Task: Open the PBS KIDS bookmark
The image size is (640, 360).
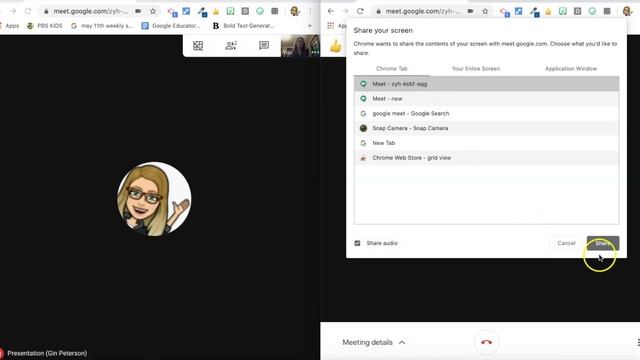Action: [44, 26]
